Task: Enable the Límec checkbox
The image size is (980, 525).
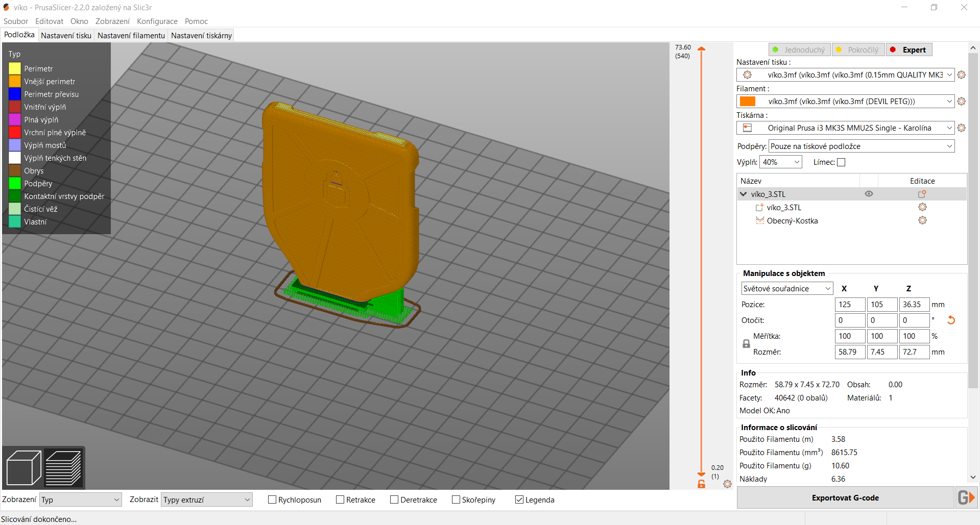Action: pos(841,162)
